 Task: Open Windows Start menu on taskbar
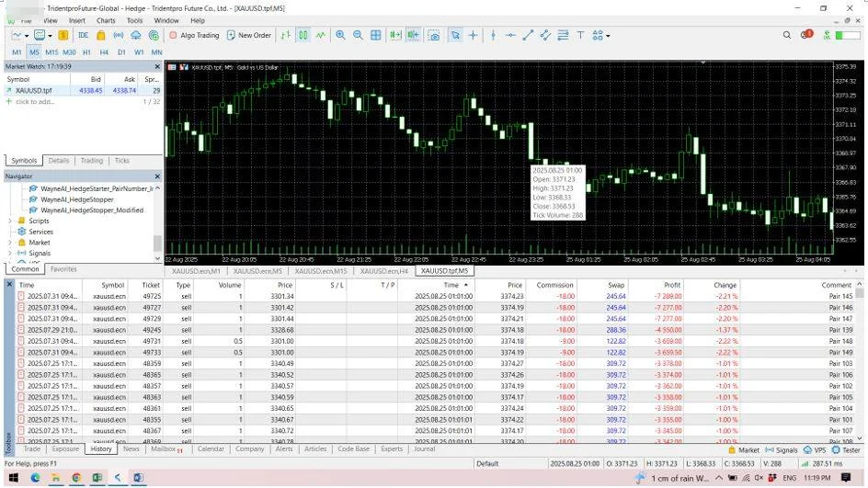point(13,478)
